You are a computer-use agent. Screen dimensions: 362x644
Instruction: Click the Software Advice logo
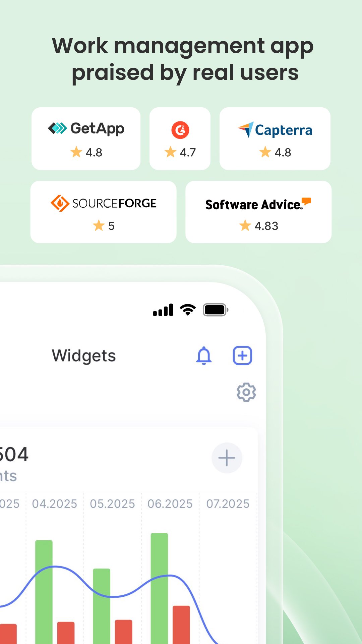[258, 204]
